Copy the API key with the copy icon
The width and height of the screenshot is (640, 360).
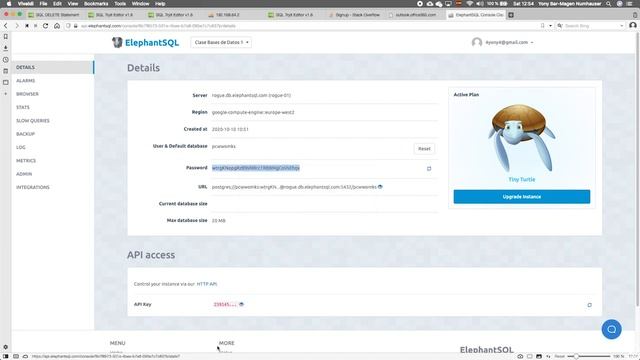tap(589, 305)
